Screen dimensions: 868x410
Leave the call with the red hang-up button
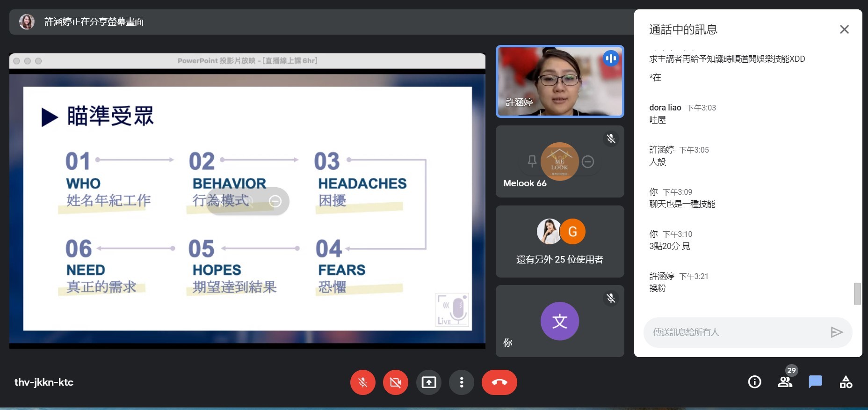point(499,382)
